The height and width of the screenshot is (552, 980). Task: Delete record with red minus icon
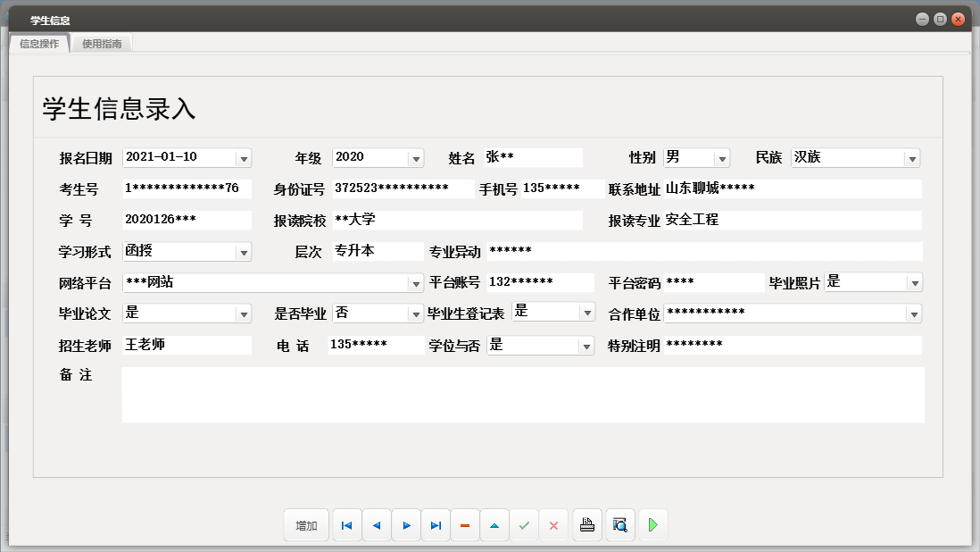(x=465, y=525)
